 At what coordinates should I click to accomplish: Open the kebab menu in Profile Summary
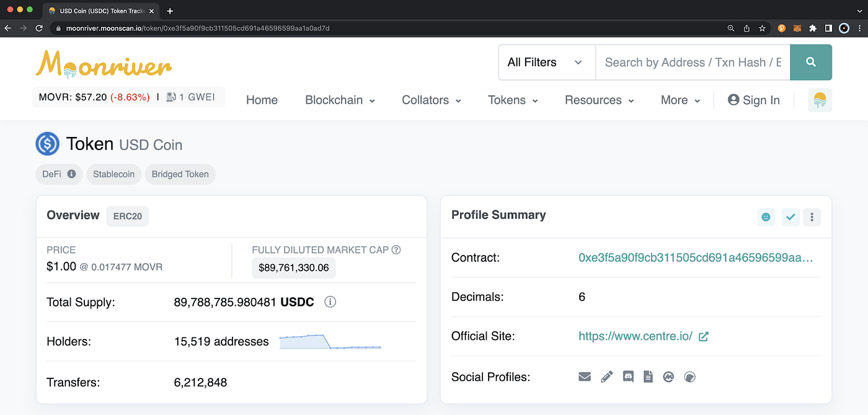point(812,217)
